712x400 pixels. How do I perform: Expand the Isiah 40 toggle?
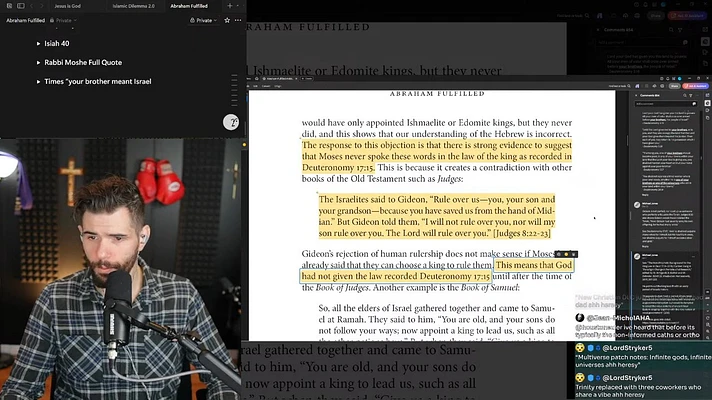click(x=39, y=44)
